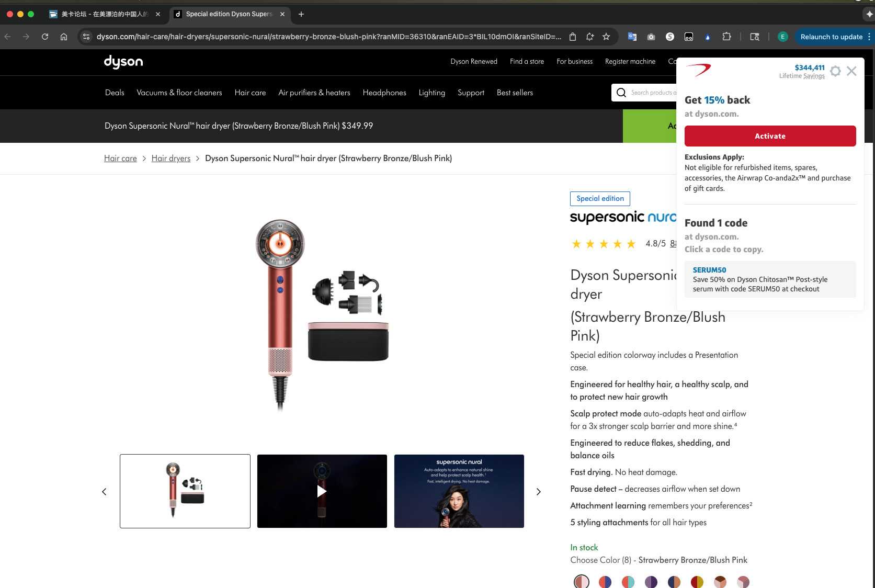The height and width of the screenshot is (588, 875).
Task: Close the cashback popup panel
Action: [851, 71]
